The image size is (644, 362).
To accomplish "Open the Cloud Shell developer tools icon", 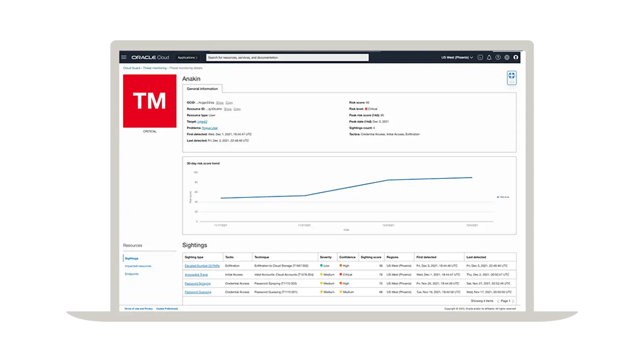I will click(480, 58).
